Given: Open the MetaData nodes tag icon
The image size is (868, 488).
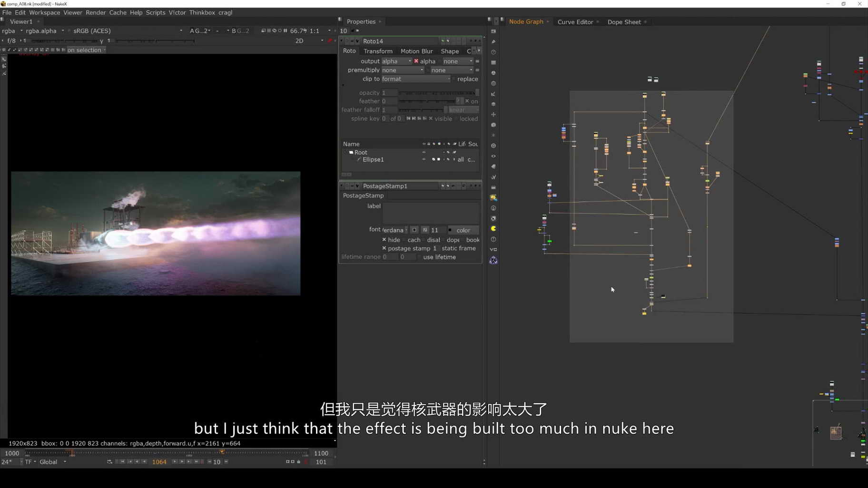Looking at the screenshot, I should click(493, 166).
